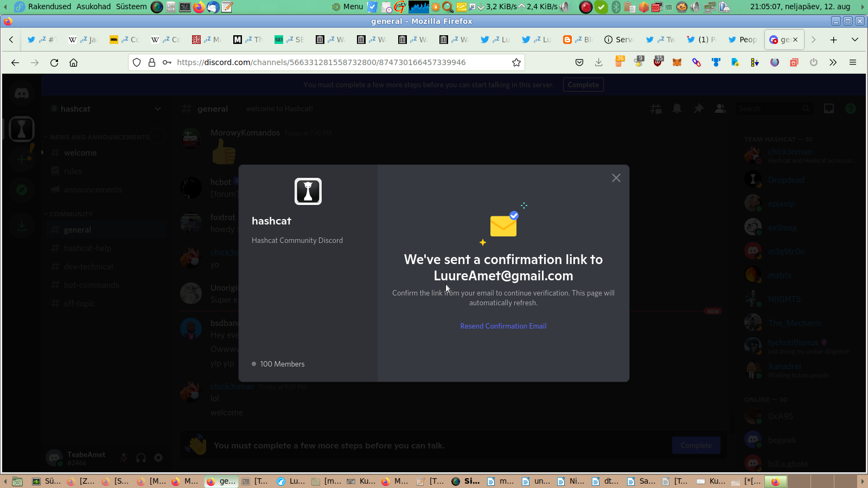Reload the current page
Image resolution: width=868 pixels, height=488 pixels.
coord(54,62)
